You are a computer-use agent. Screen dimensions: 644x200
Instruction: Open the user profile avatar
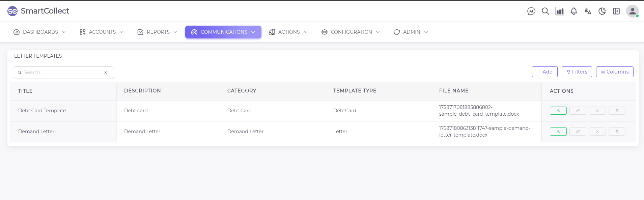point(632,11)
